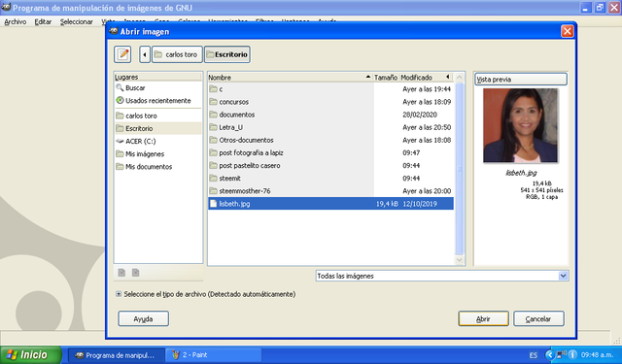This screenshot has height=364, width=622.
Task: Open the 'carlos toro' path button
Action: pos(177,54)
